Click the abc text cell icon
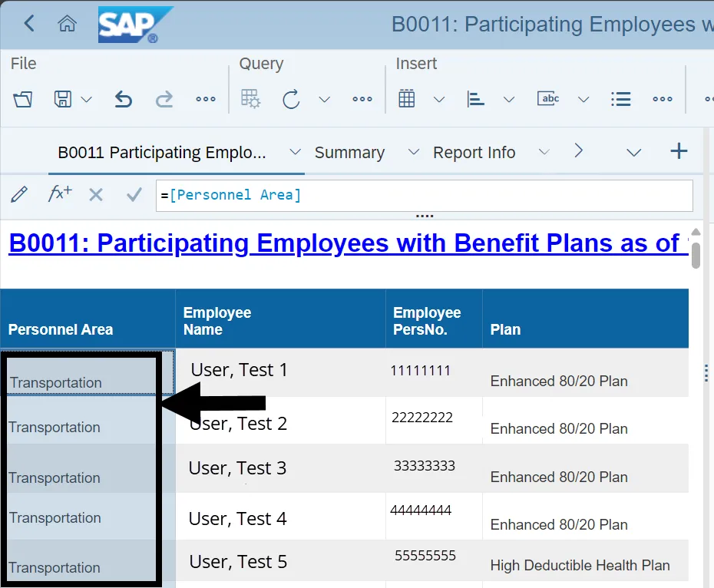This screenshot has height=588, width=714. click(x=549, y=99)
